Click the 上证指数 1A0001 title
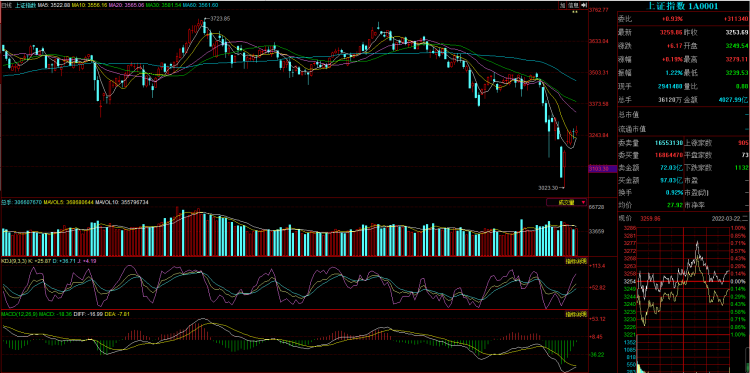The height and width of the screenshot is (373, 750). click(683, 6)
